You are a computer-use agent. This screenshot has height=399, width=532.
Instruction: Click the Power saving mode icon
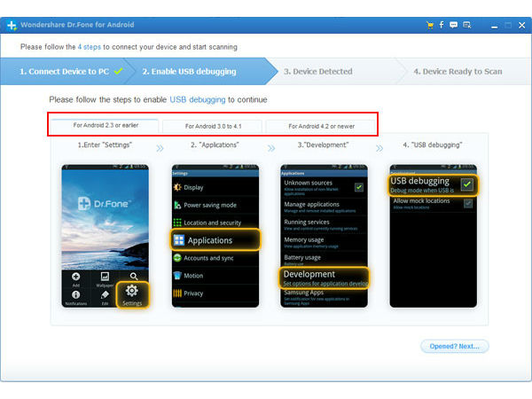pyautogui.click(x=177, y=205)
